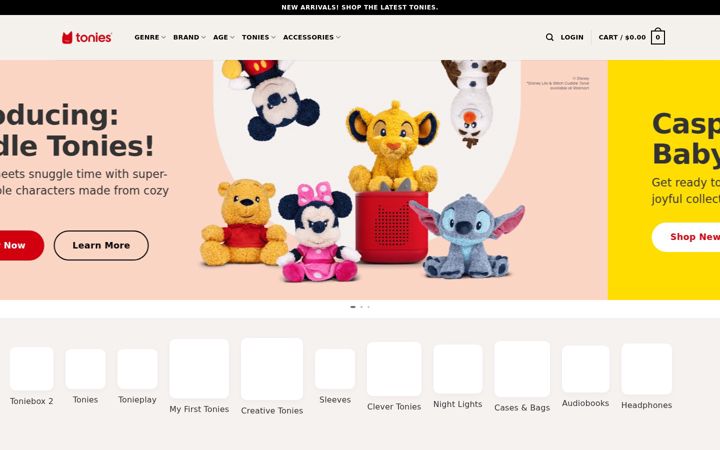
Task: Expand the Genre dropdown menu
Action: 150,37
